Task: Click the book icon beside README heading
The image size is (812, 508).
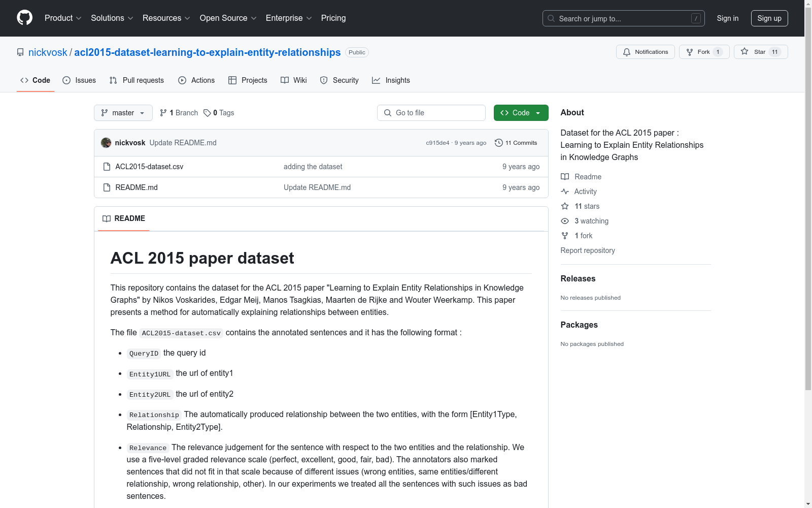Action: pos(107,218)
